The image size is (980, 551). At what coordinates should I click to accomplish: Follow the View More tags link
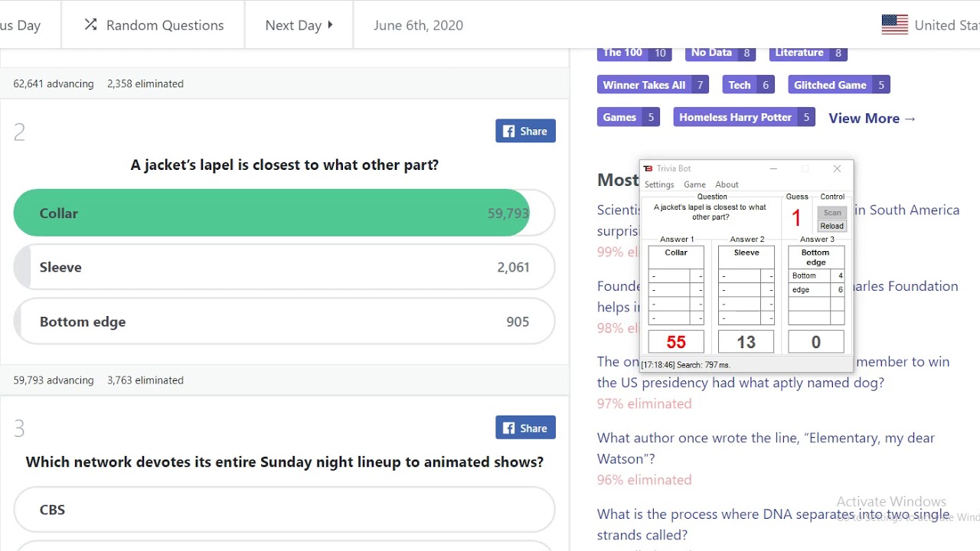[x=872, y=118]
